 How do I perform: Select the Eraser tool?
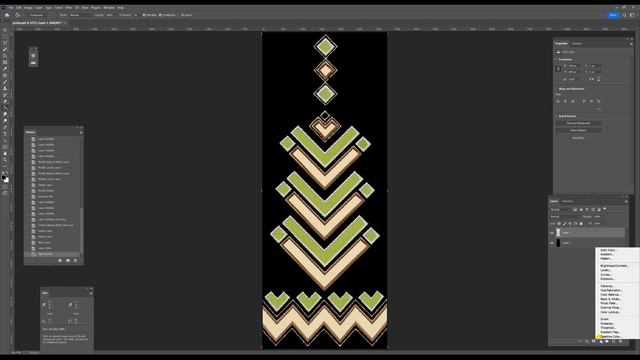pyautogui.click(x=5, y=102)
